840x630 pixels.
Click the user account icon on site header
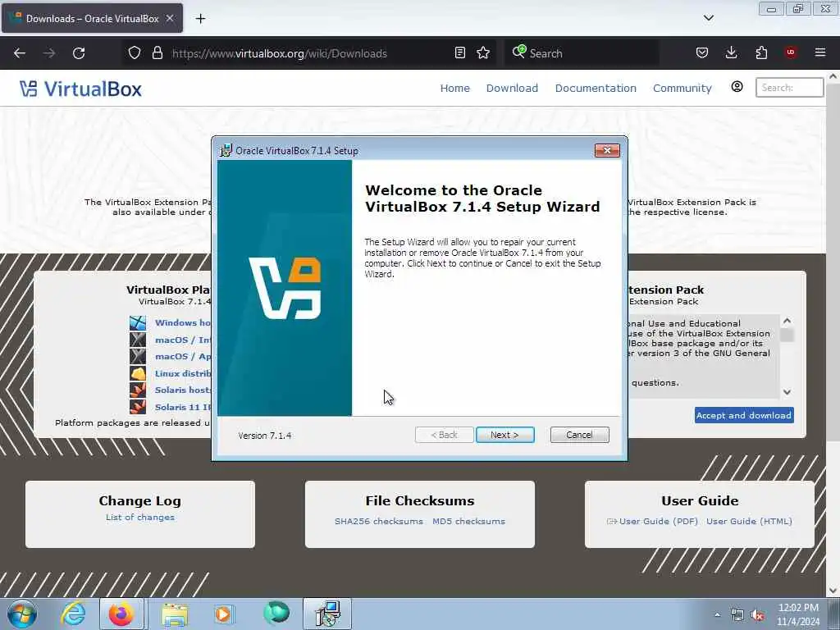[x=737, y=87]
